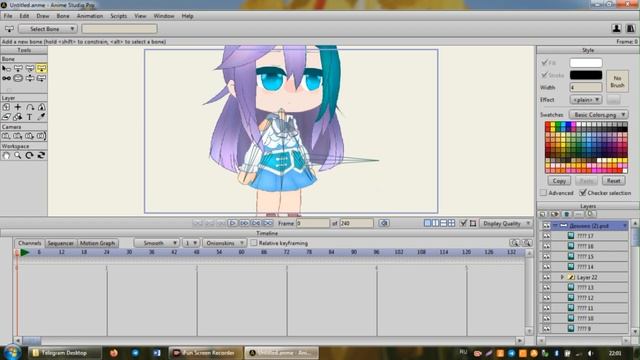Select the Eyedropper tool
Image resolution: width=640 pixels, height=360 pixels.
pyautogui.click(x=41, y=117)
